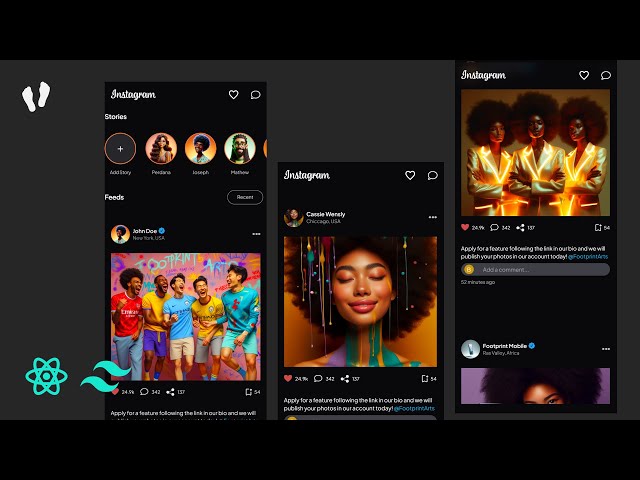Screen dimensions: 640x480
Task: Open the painted face portrait photo
Action: tap(360, 302)
